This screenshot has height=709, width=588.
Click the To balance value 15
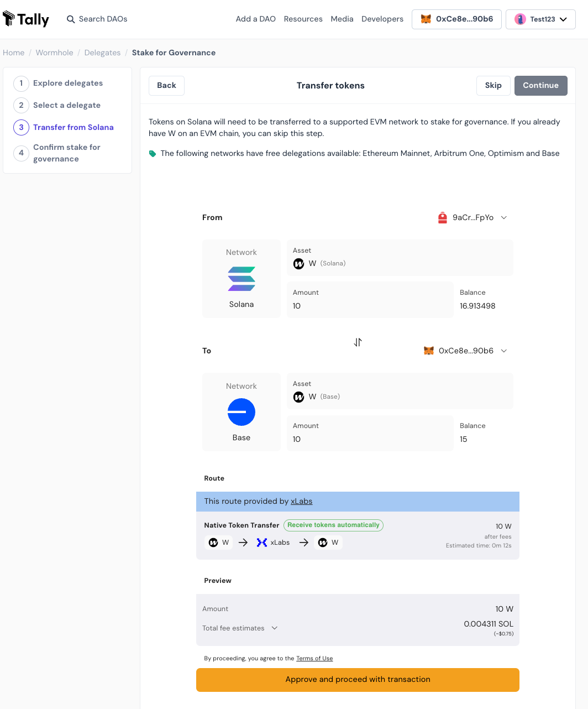coord(464,439)
